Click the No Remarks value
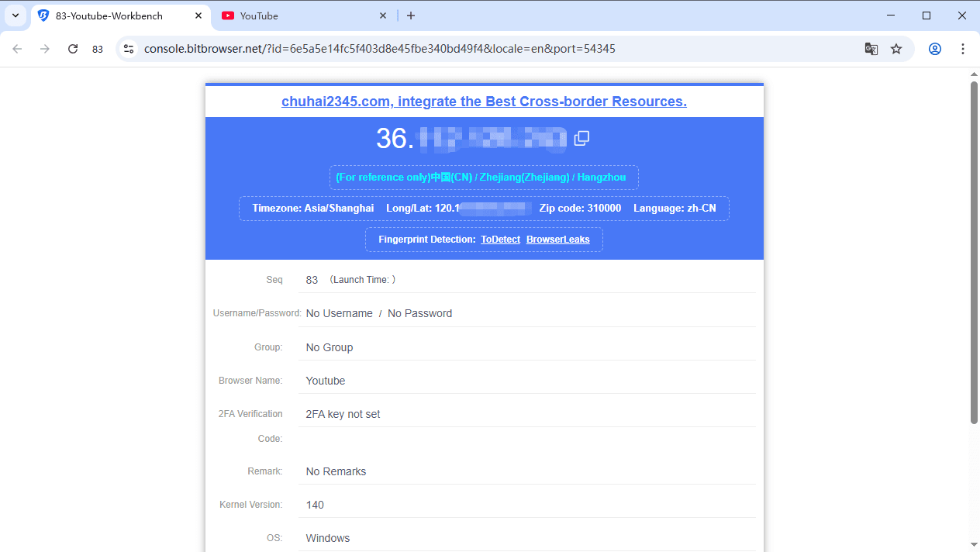The height and width of the screenshot is (552, 980). (336, 471)
